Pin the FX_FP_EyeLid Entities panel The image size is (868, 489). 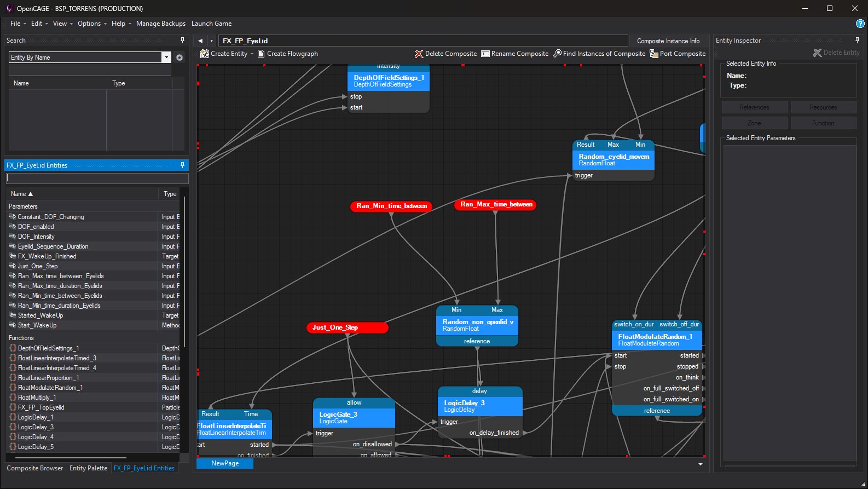[x=182, y=165]
